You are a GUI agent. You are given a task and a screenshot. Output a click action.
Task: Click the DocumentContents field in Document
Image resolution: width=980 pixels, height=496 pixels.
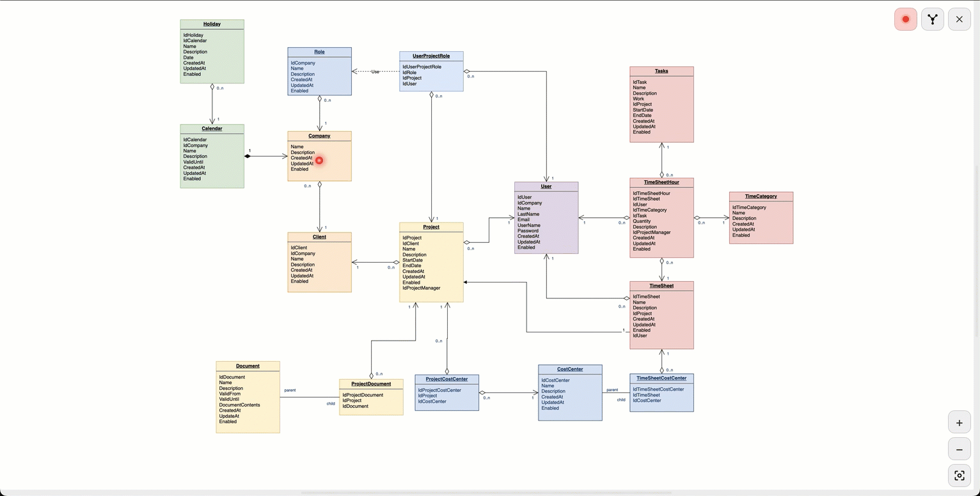[239, 405]
